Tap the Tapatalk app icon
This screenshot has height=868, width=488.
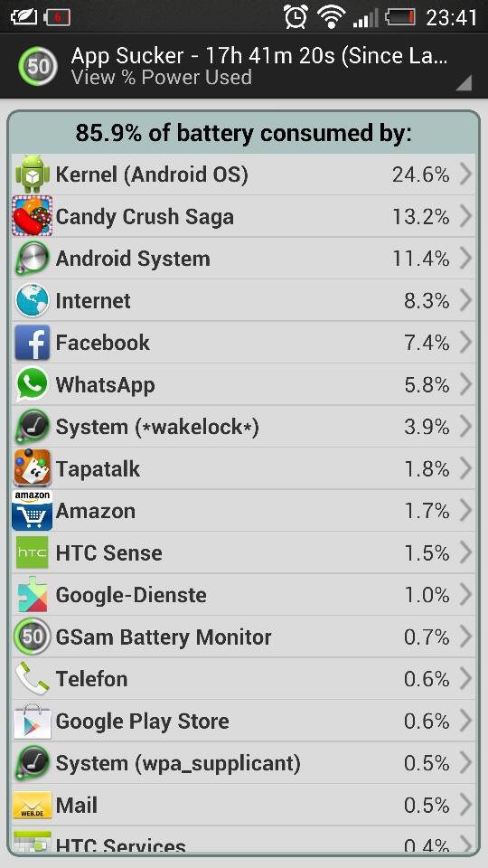pyautogui.click(x=33, y=468)
